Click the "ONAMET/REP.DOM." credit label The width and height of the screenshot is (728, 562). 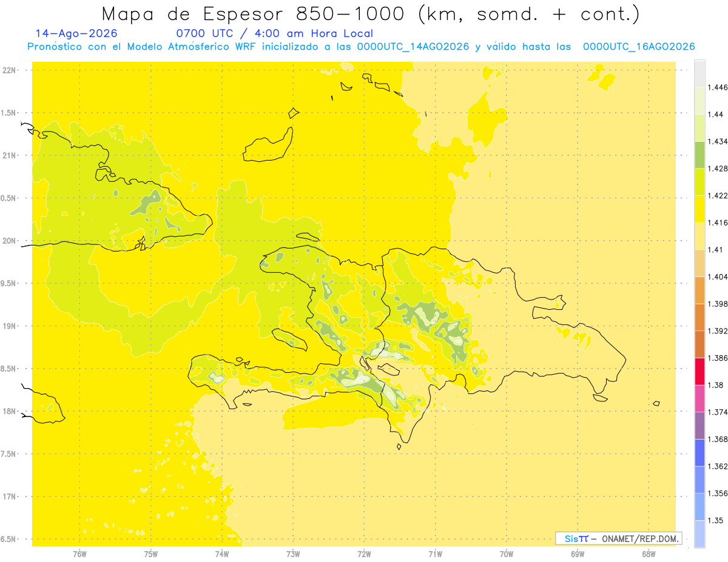(x=639, y=538)
